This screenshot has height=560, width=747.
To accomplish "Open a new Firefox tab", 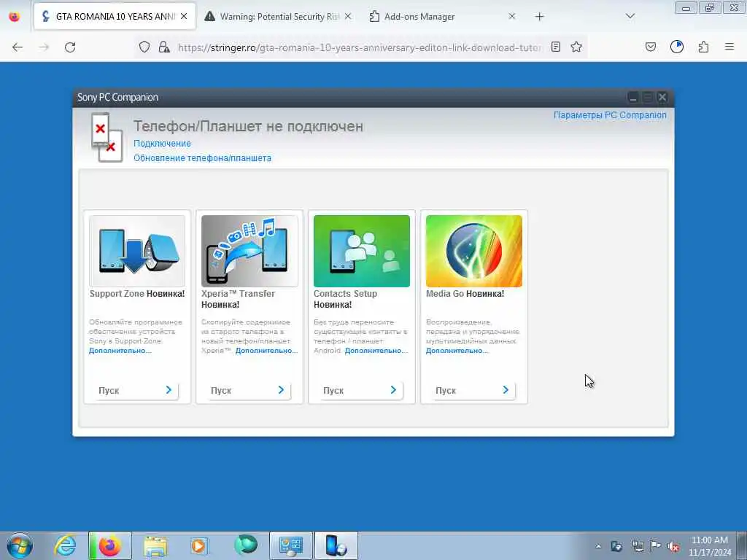I will [x=539, y=17].
